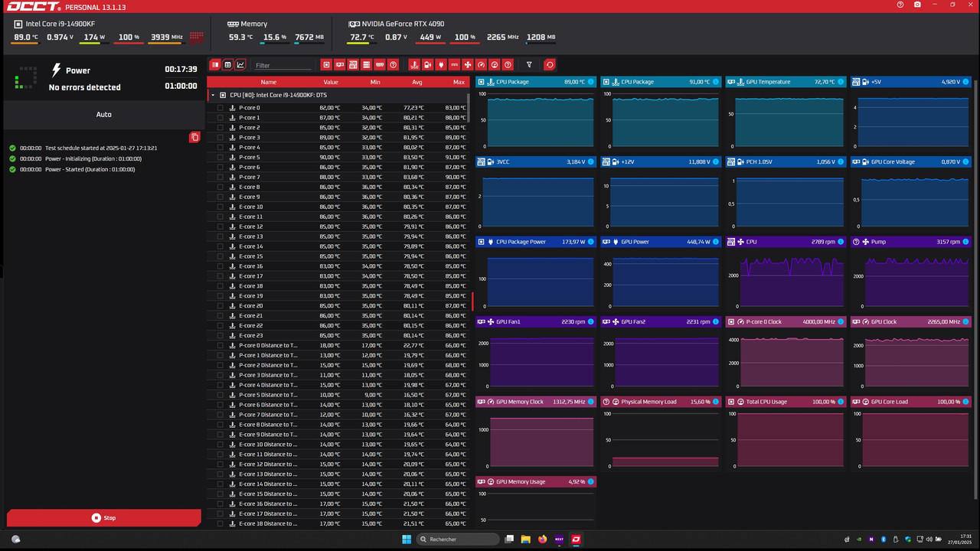
Task: Toggle clock speed sensor type filter
Action: [481, 65]
